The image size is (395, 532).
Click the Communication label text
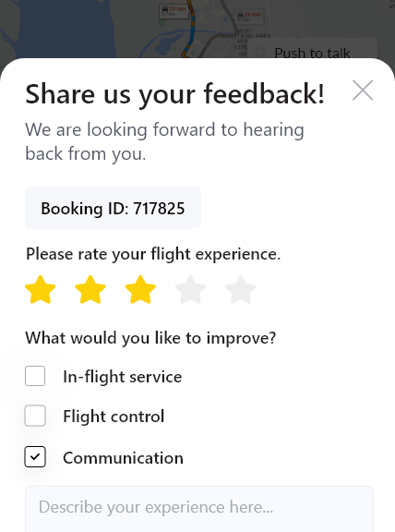[x=123, y=458]
